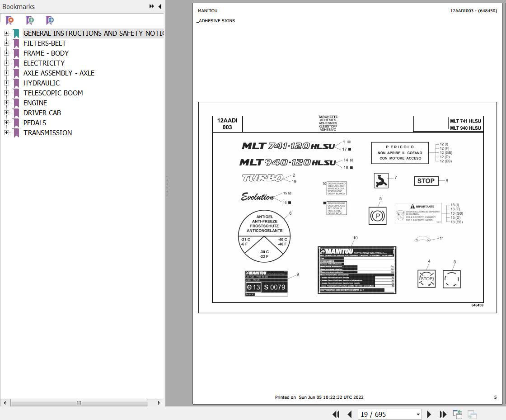Image resolution: width=506 pixels, height=420 pixels.
Task: Open the TRANSMISSION bookmark
Action: click(x=47, y=132)
